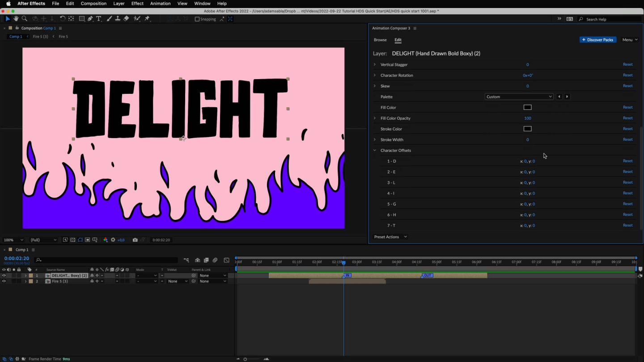This screenshot has height=362, width=644.
Task: Select the Pen tool
Action: coord(90,19)
